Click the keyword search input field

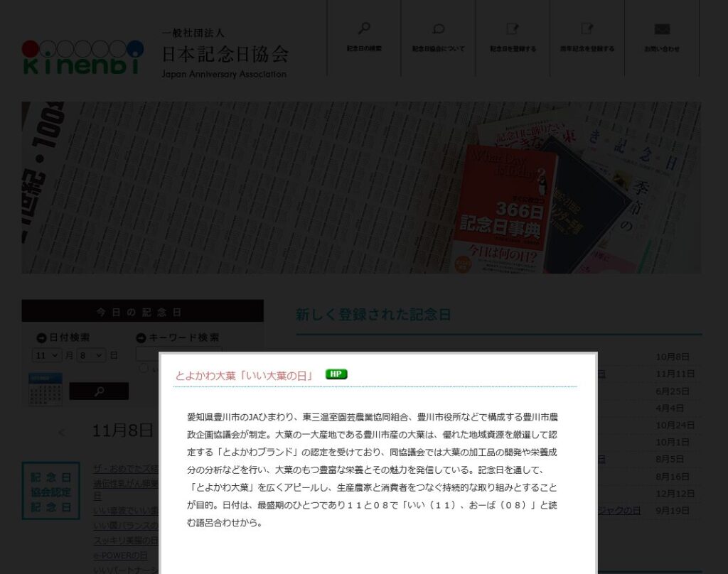(x=178, y=353)
